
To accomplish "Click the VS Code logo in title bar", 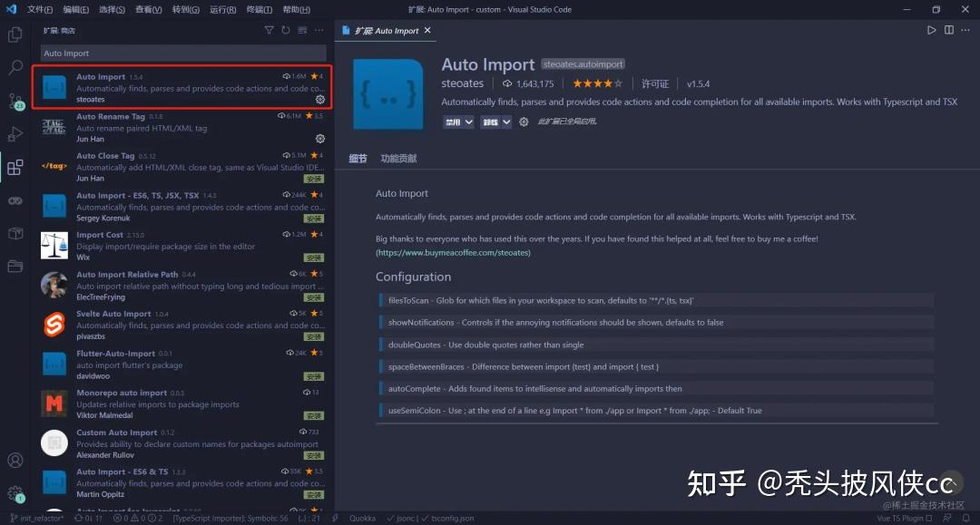I will (x=11, y=9).
